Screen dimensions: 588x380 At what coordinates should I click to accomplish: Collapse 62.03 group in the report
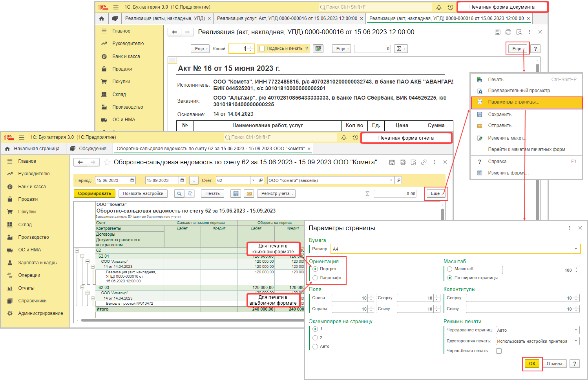point(82,287)
